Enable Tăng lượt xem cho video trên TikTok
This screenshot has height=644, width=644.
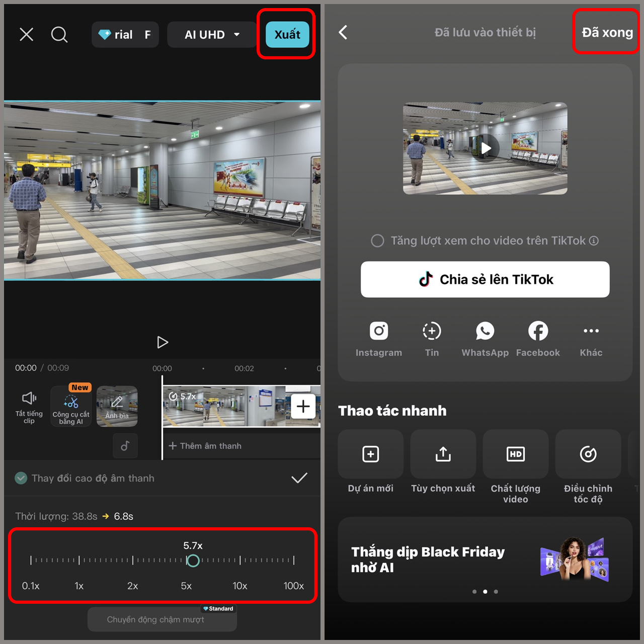pyautogui.click(x=377, y=240)
